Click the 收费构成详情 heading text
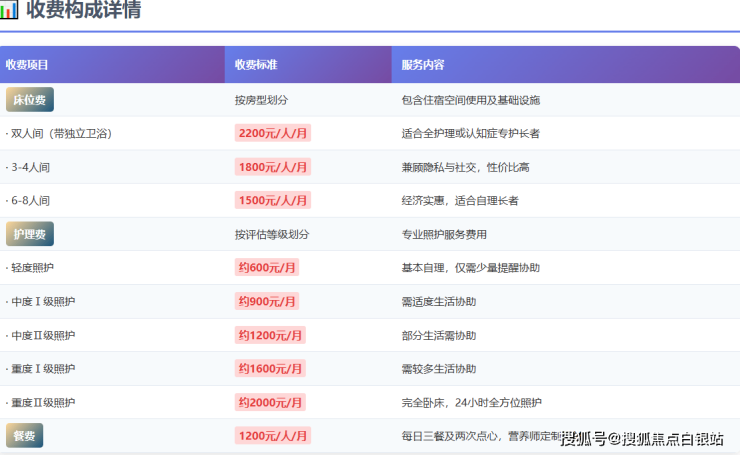This screenshot has width=740, height=455. 83,11
